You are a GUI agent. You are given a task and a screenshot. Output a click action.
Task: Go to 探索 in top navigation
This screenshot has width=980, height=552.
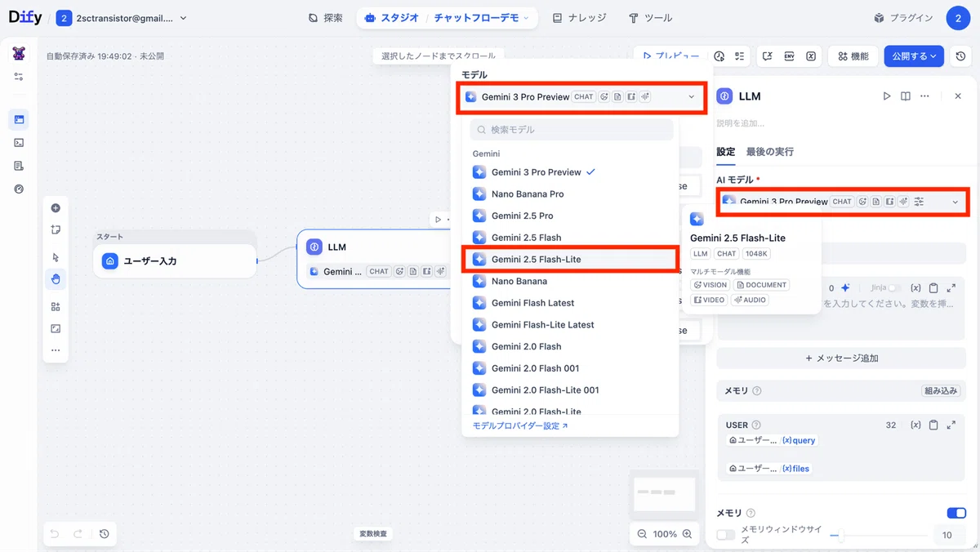point(325,18)
